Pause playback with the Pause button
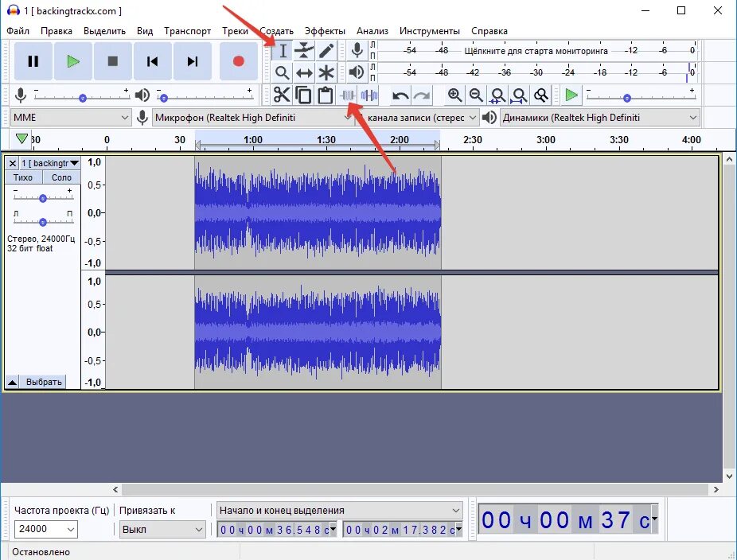Viewport: 737px width, 560px height. pos(33,61)
